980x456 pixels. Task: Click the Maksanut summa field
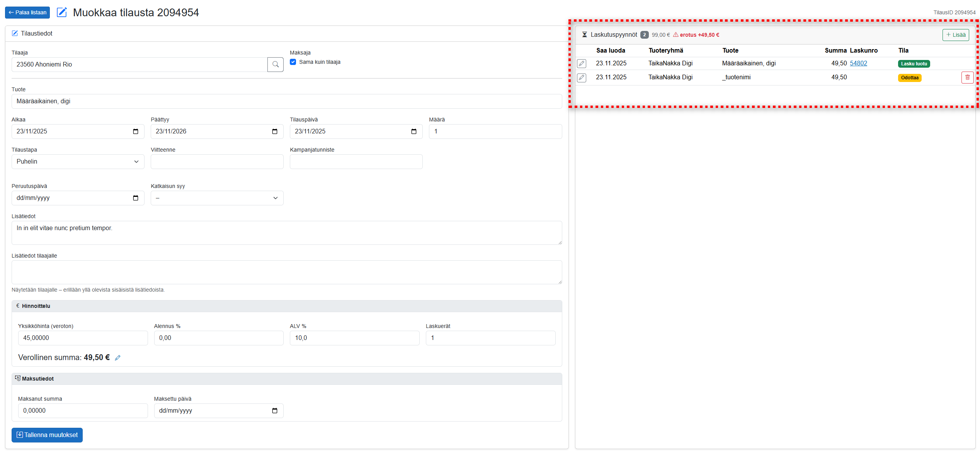pyautogui.click(x=83, y=411)
